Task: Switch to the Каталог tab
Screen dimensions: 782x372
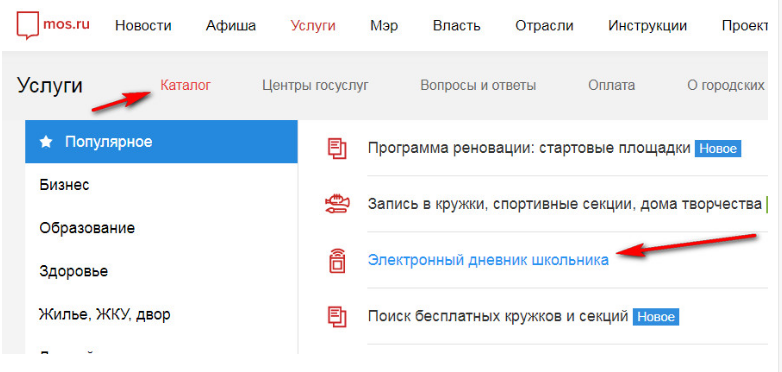Action: click(x=186, y=85)
